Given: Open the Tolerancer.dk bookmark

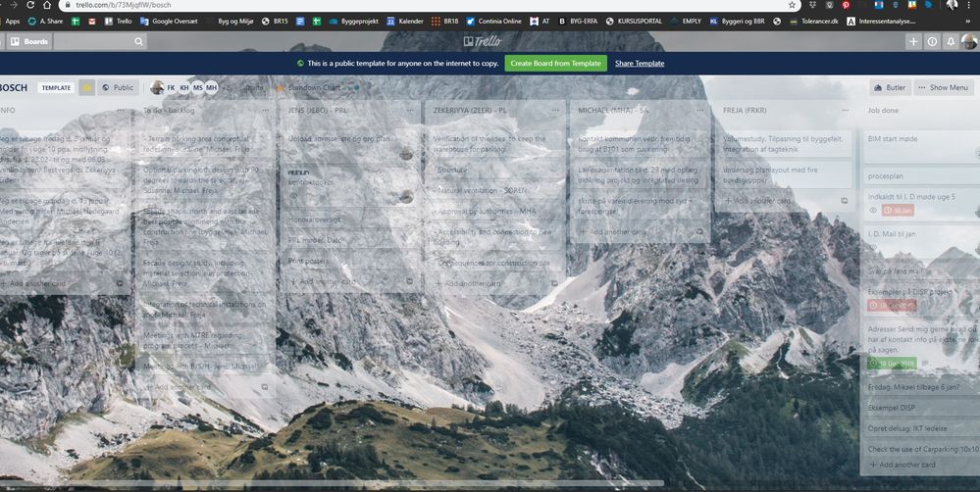Looking at the screenshot, I should (814, 22).
